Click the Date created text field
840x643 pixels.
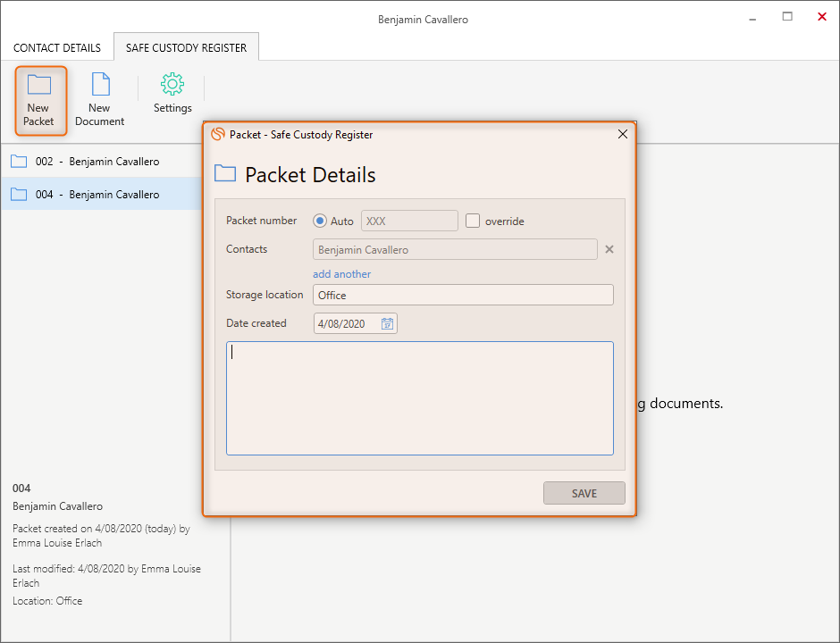(345, 324)
